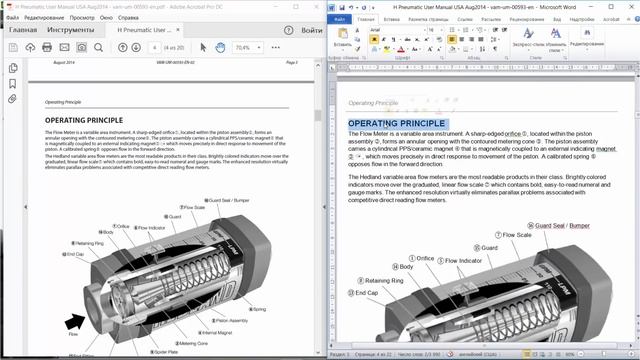640x360 pixels.
Task: Toggle italic formatting in Word
Action: coord(384,39)
